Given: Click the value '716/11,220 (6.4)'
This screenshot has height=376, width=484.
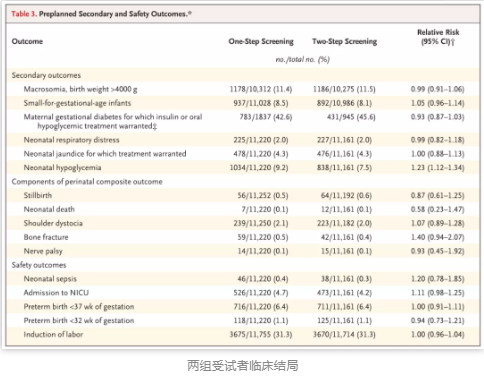Looking at the screenshot, I should pyautogui.click(x=261, y=307).
